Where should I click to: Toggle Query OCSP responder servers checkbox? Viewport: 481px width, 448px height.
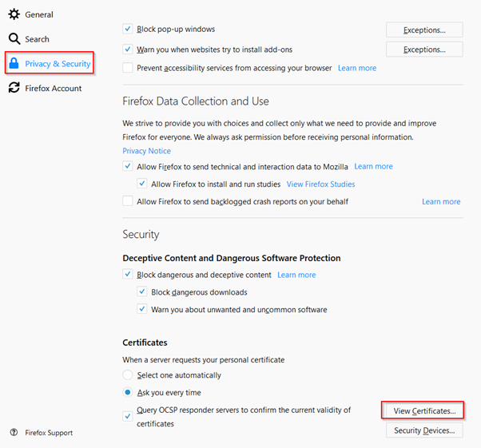128,416
